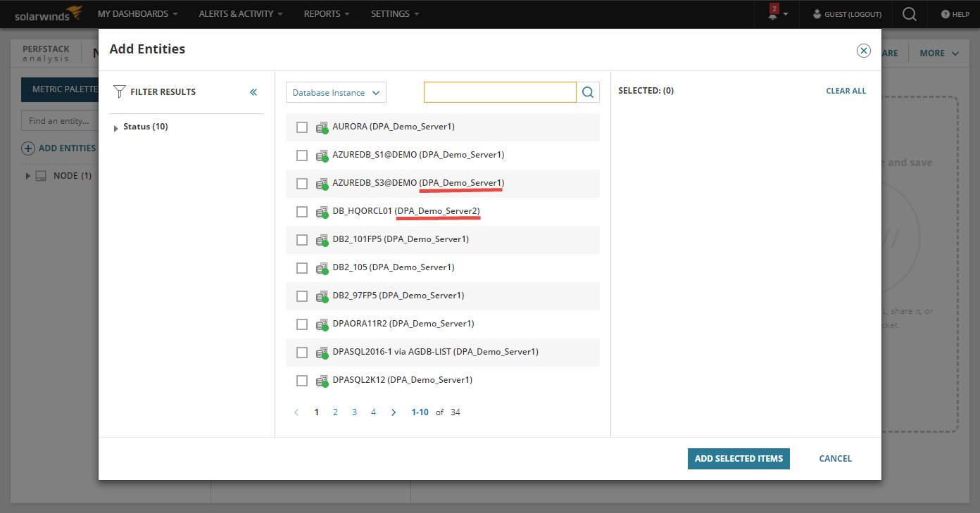This screenshot has height=513, width=980.
Task: Click the AZUREDB_S3@DEMO database icon
Action: pos(322,184)
